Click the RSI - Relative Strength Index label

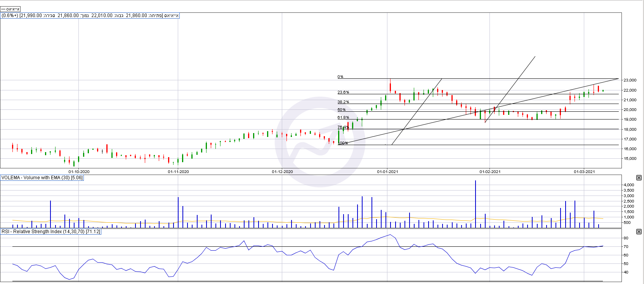51,232
